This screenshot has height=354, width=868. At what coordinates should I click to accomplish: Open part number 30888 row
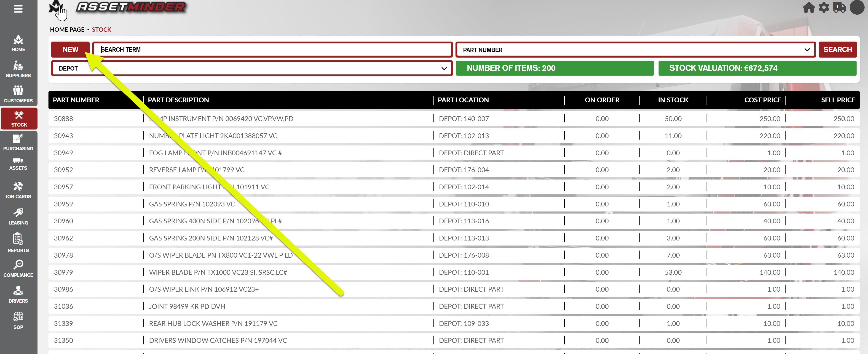pos(454,119)
